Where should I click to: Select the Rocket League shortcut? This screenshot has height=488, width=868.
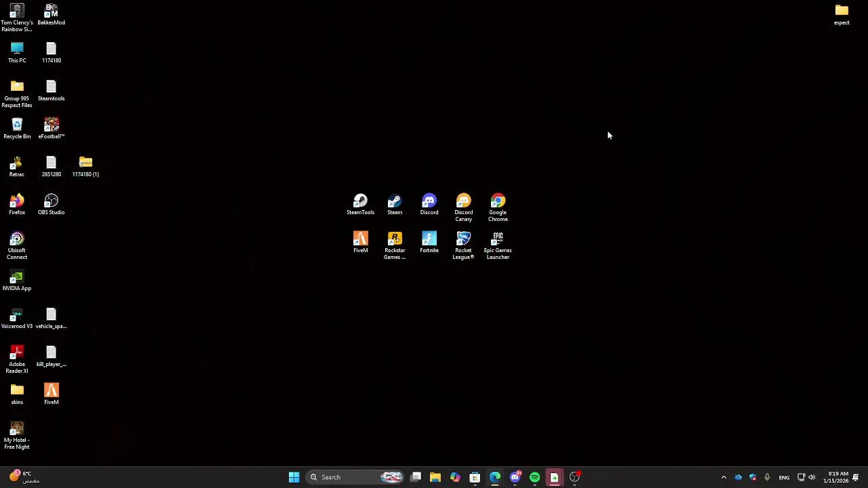[464, 245]
